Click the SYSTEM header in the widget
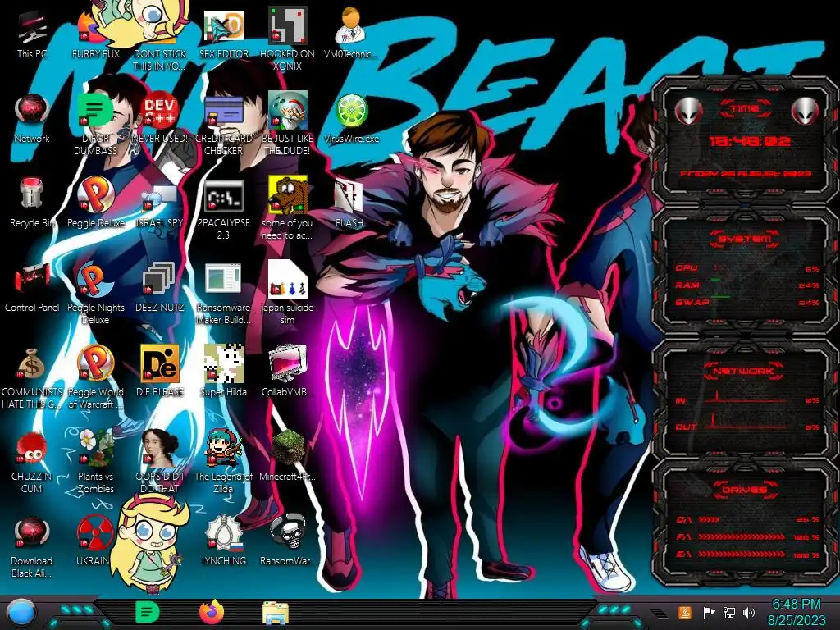 point(745,239)
